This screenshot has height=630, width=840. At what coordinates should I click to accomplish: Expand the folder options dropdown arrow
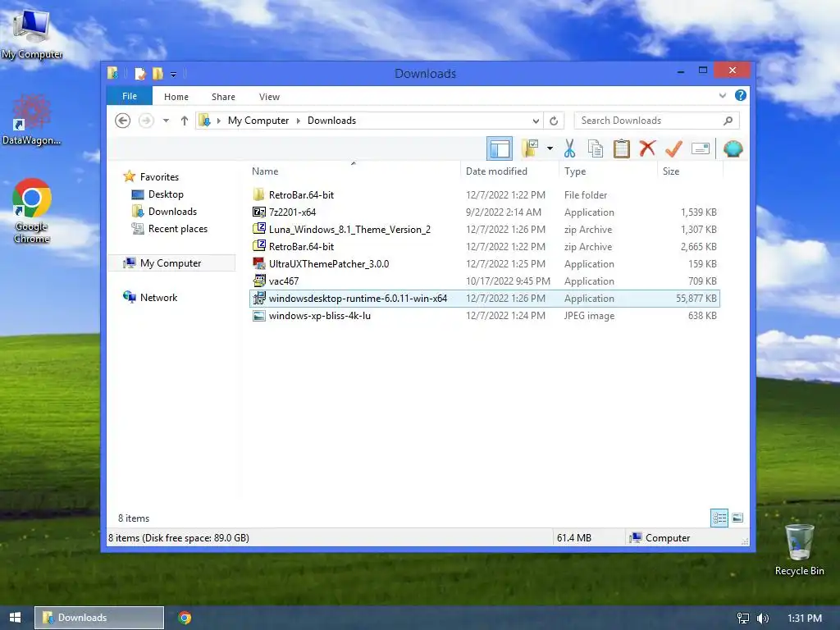(x=550, y=148)
